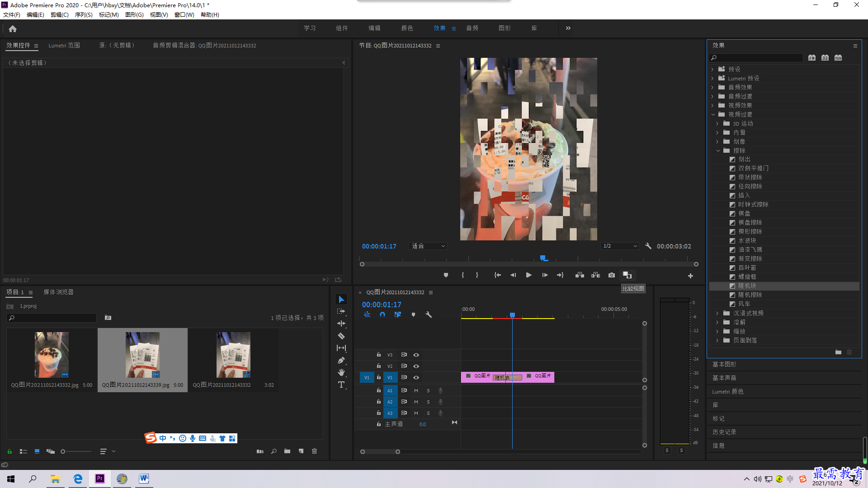Select the Pen tool
868x488 pixels.
341,360
